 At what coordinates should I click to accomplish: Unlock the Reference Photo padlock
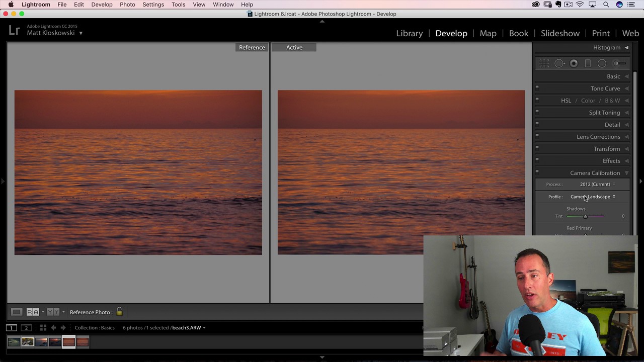[119, 312]
